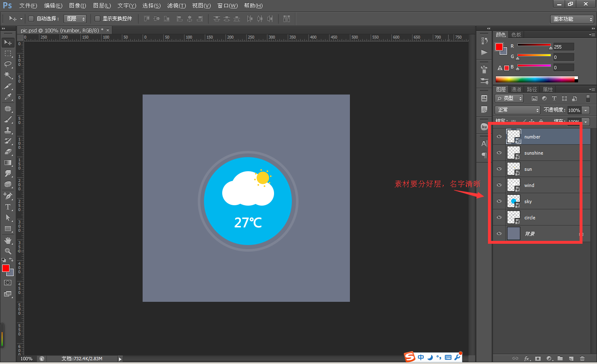Select the circle layer
This screenshot has width=597, height=364.
541,217
